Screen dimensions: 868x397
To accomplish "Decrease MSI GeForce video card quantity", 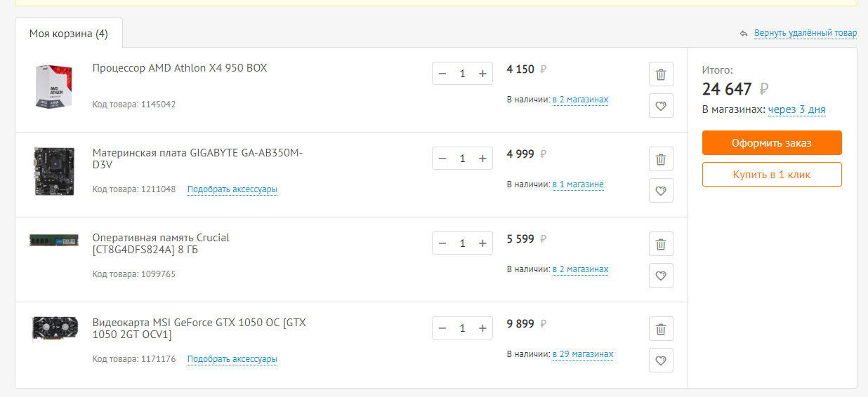I will pos(442,328).
